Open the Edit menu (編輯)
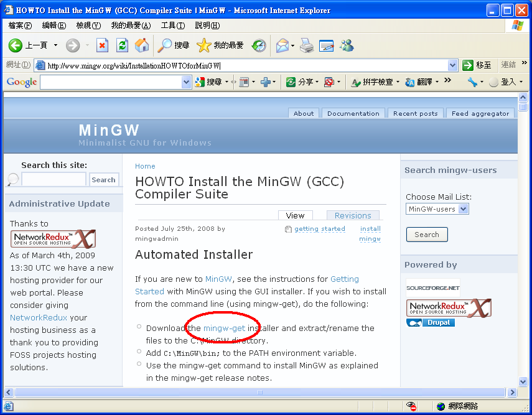The height and width of the screenshot is (415, 532). click(x=54, y=26)
